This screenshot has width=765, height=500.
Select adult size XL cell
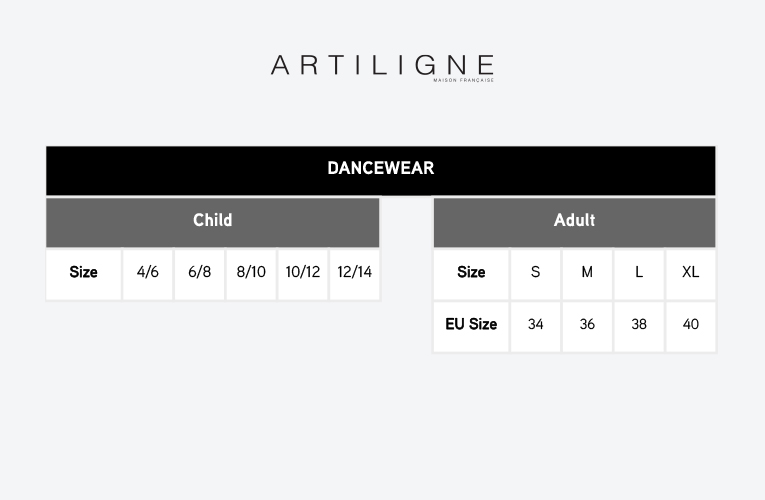point(690,273)
